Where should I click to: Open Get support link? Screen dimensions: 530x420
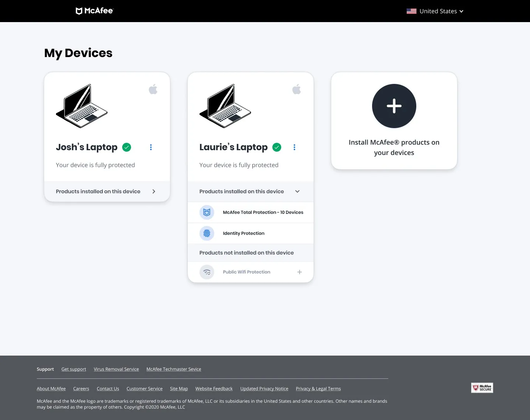(74, 369)
